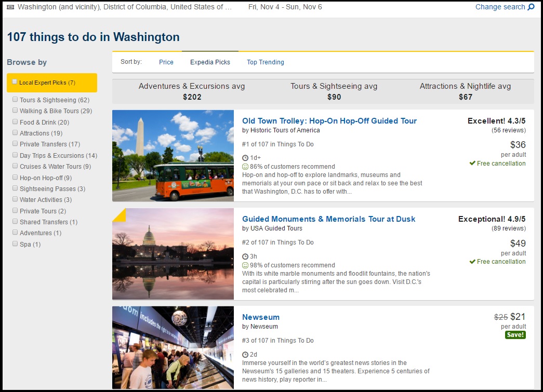Click the magnifying glass search icon beside Change search
Viewport: 543px width, 392px height.
pyautogui.click(x=531, y=7)
